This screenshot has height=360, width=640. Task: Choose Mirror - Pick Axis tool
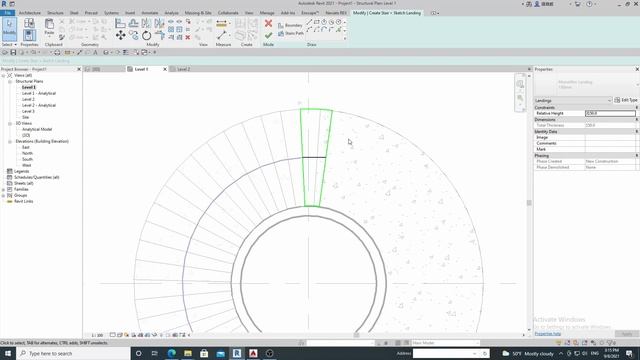point(146,23)
